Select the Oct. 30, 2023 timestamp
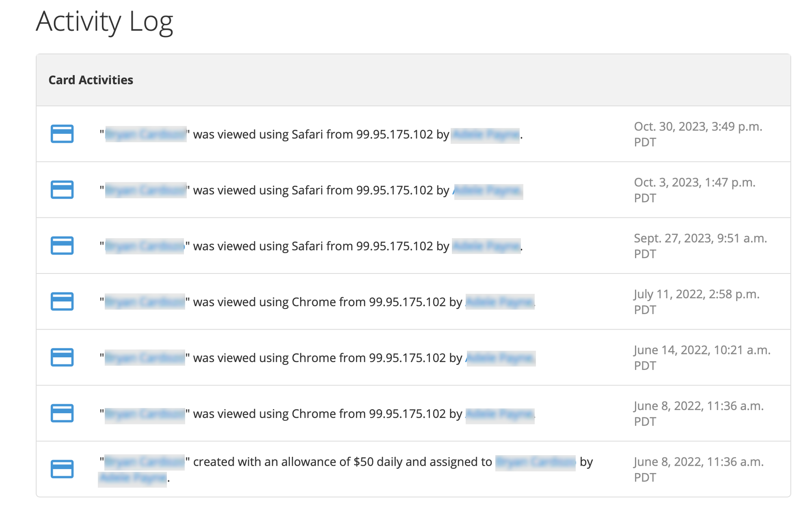This screenshot has height=510, width=812. pyautogui.click(x=699, y=134)
